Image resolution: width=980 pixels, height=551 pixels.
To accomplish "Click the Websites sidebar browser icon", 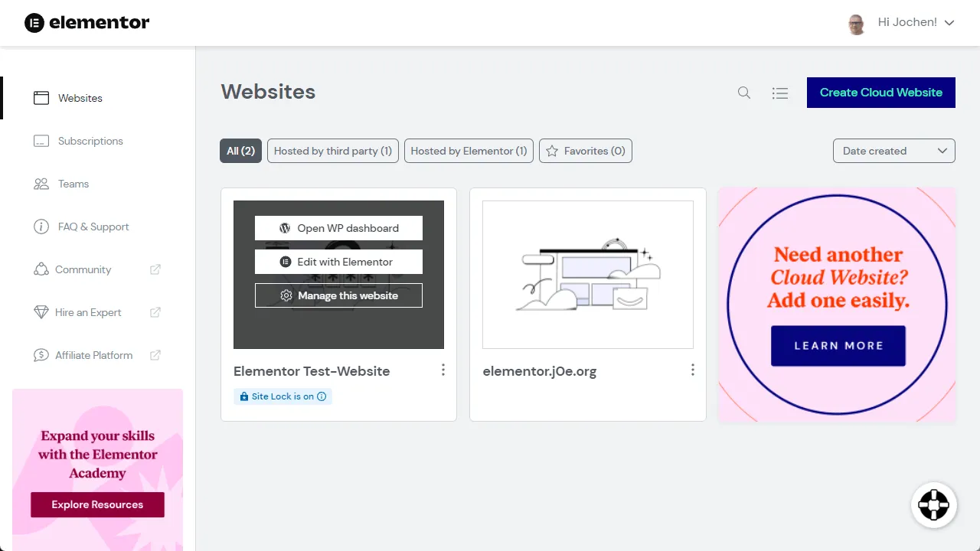I will [x=41, y=98].
